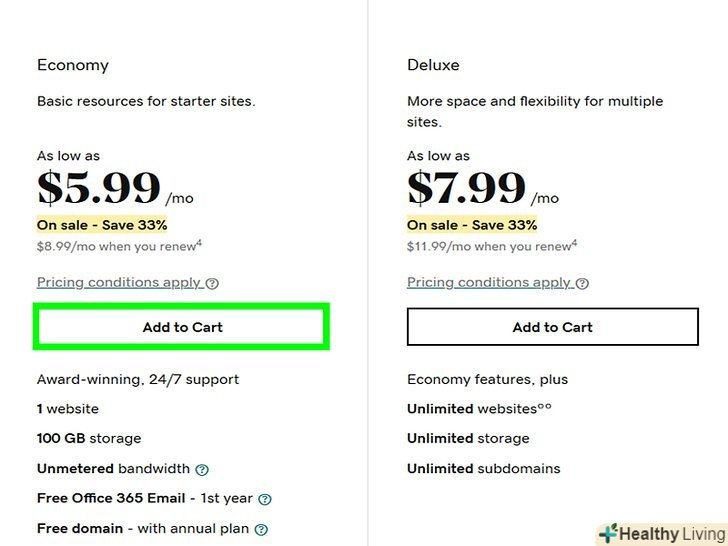Click the $7.99 per month price
This screenshot has width=728, height=546.
[x=467, y=189]
